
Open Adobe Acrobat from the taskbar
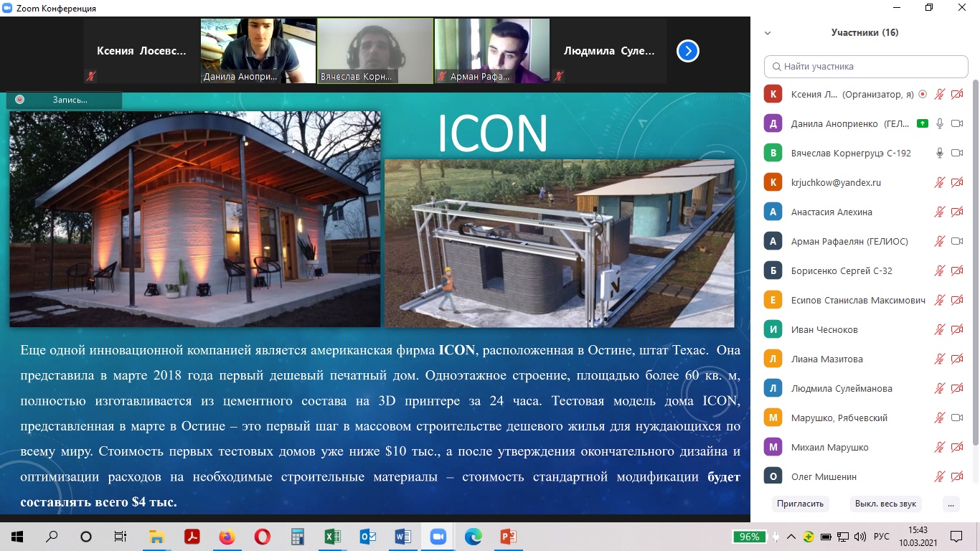point(192,537)
